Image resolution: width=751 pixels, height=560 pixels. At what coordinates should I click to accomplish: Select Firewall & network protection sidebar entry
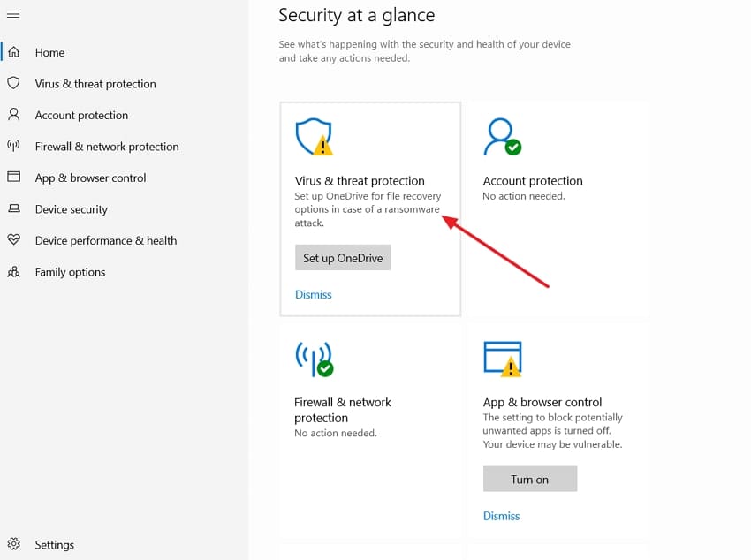106,146
